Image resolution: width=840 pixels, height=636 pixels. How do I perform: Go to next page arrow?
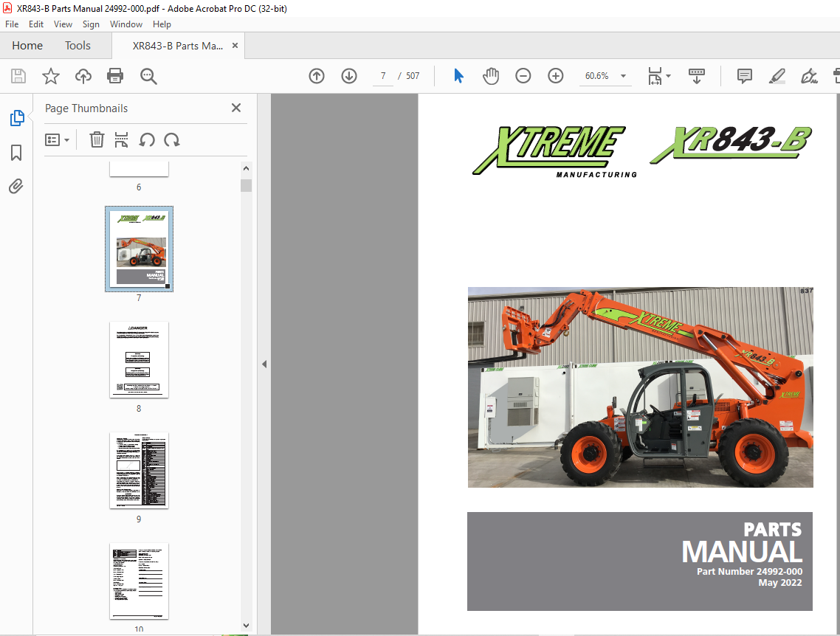point(348,76)
